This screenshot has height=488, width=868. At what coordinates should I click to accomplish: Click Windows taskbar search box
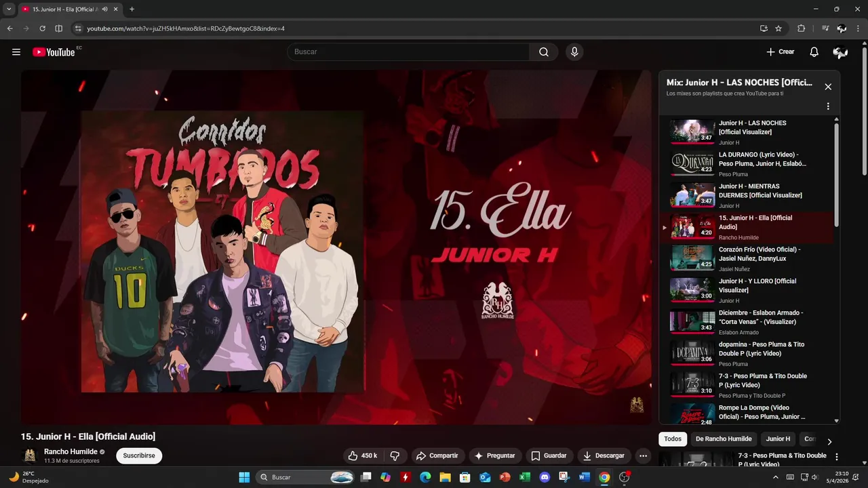click(305, 477)
